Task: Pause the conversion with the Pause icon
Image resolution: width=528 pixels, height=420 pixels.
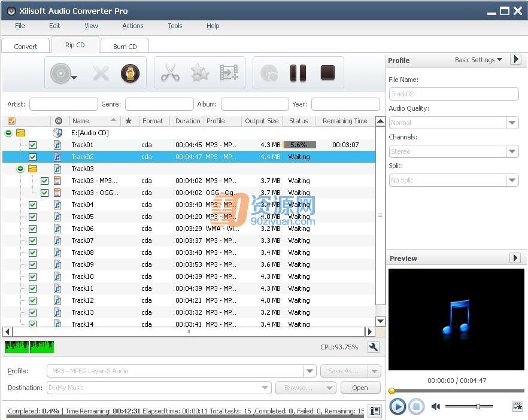Action: click(x=298, y=73)
